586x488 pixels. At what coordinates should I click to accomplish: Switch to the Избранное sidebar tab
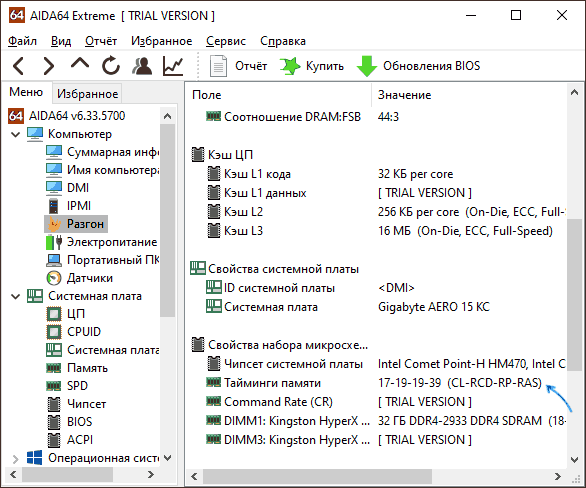[x=87, y=93]
